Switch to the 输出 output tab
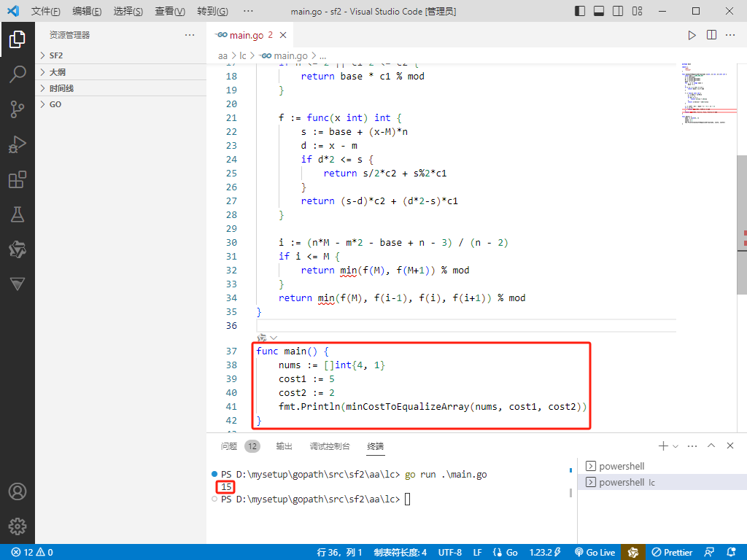 pyautogui.click(x=284, y=446)
